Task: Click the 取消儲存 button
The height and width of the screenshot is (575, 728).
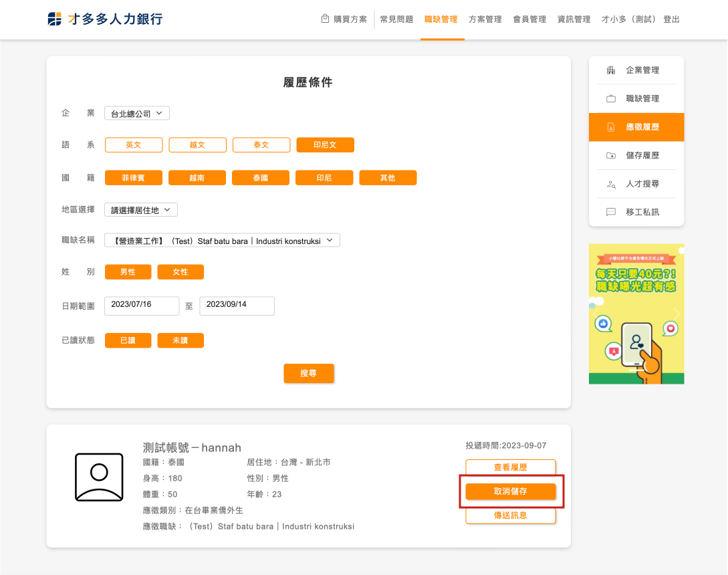Action: (x=511, y=491)
